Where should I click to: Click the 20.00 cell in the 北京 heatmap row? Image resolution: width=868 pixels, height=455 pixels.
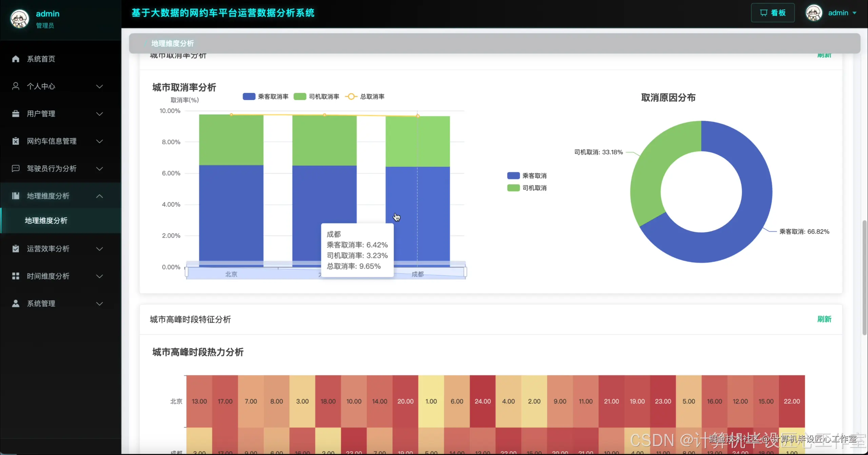pos(406,401)
